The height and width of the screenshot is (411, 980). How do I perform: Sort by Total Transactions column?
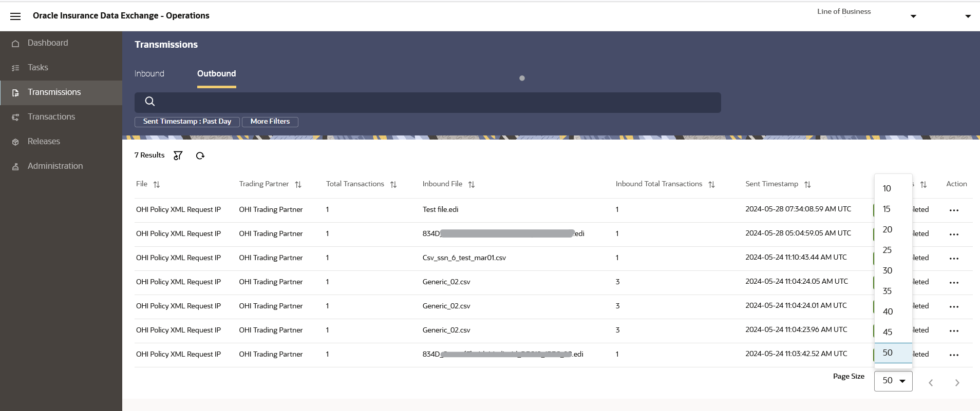pyautogui.click(x=393, y=185)
